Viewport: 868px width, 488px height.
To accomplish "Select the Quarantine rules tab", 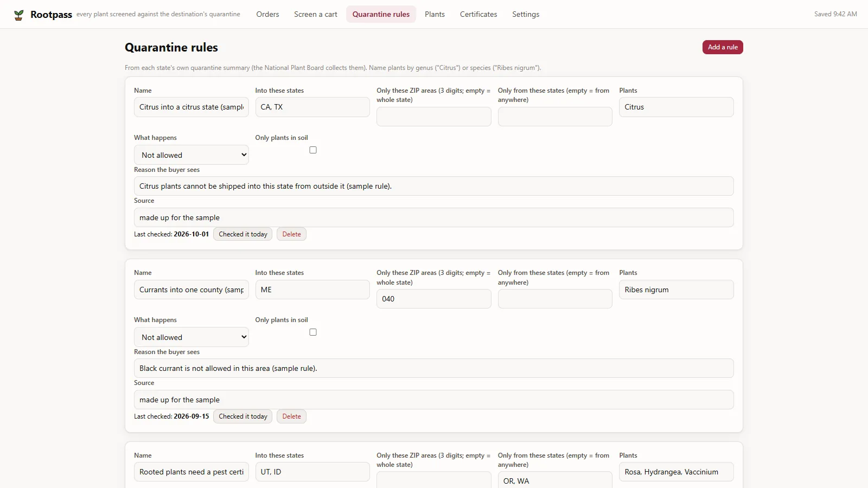I will pyautogui.click(x=381, y=14).
